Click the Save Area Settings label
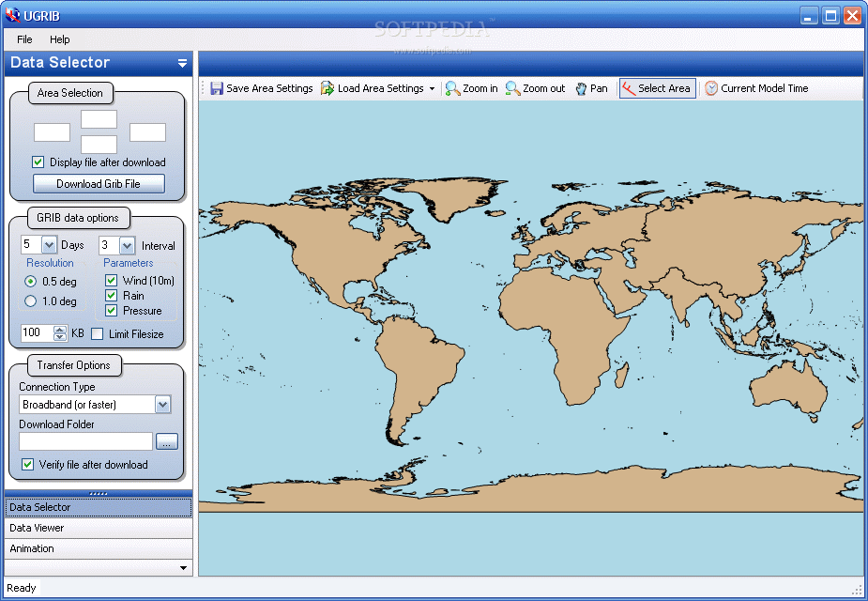This screenshot has width=868, height=601. (269, 88)
